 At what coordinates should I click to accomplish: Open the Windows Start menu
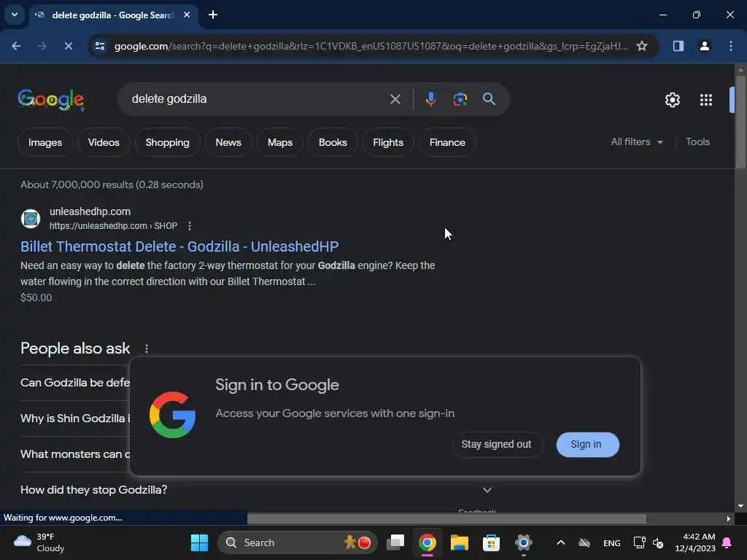[199, 542]
